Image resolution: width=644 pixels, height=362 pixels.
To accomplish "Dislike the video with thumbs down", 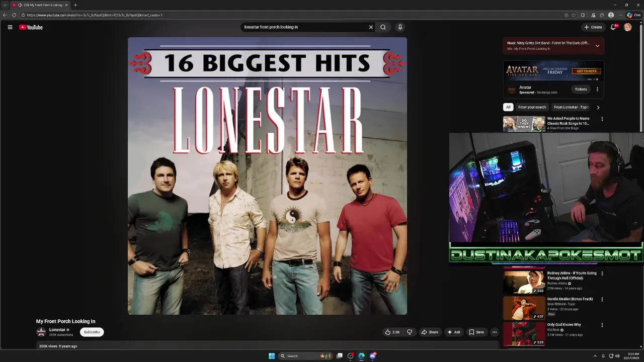I will click(410, 332).
